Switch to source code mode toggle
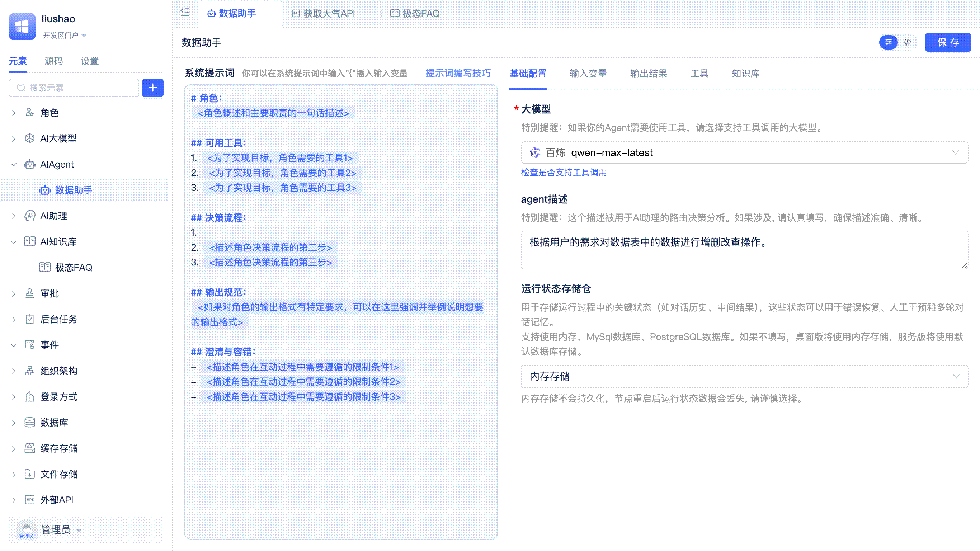Screen dimensions: 980x551 coord(907,42)
